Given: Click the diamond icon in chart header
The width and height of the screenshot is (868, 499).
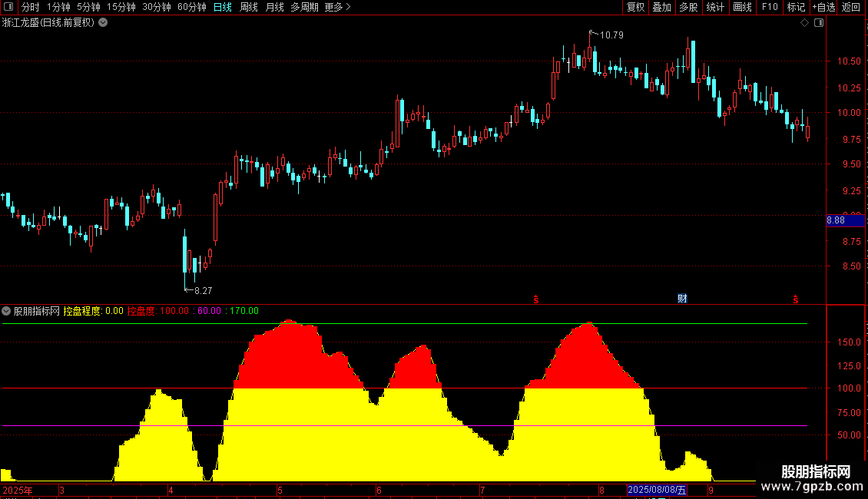Looking at the screenshot, I should pyautogui.click(x=805, y=23).
